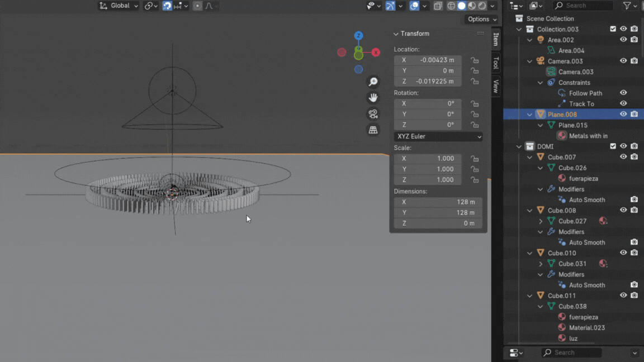The height and width of the screenshot is (362, 644).
Task: Switch to the Tool sidebar tab
Action: (495, 63)
